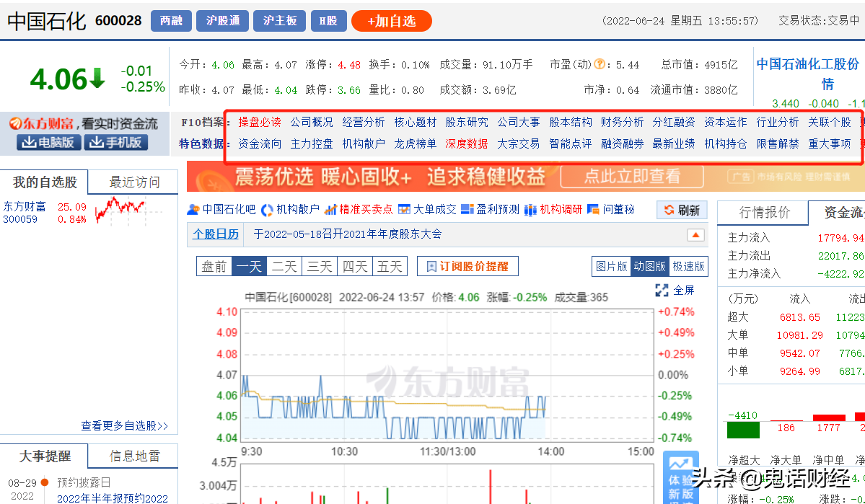
Task: Open 主力控盘 link
Action: 312,144
